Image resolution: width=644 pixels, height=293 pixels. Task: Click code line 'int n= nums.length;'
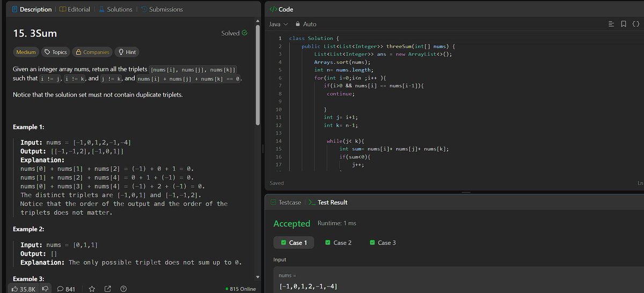tap(345, 70)
